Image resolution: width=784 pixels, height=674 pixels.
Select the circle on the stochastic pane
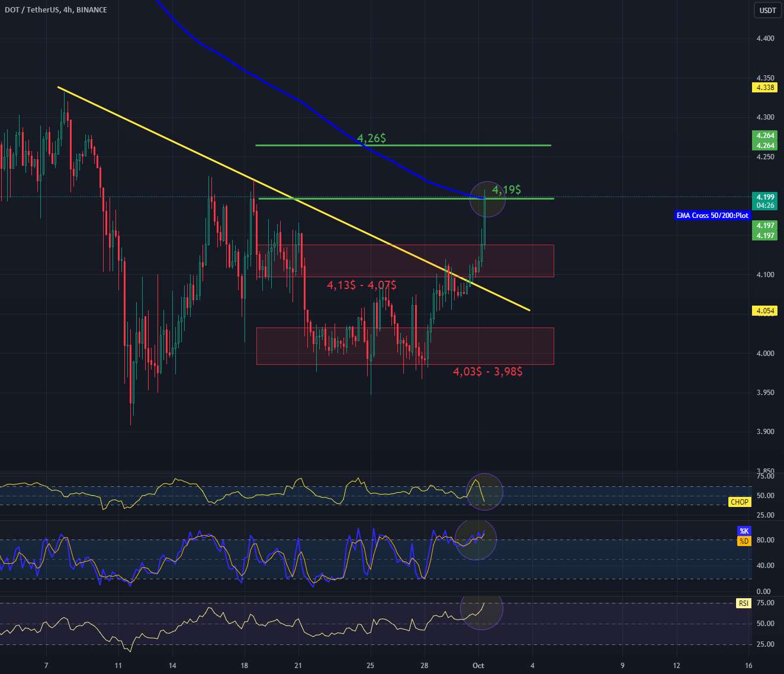click(475, 539)
